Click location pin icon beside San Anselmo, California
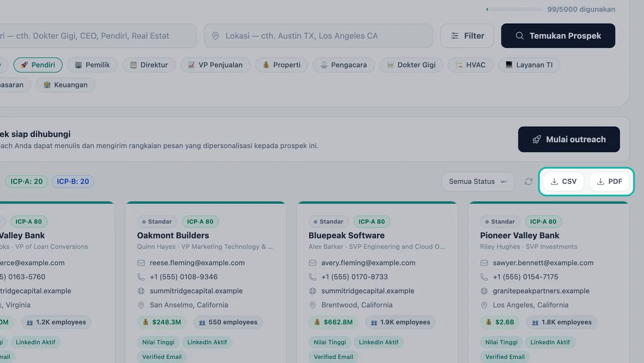Viewport: 644px width, 363px height. (x=141, y=305)
